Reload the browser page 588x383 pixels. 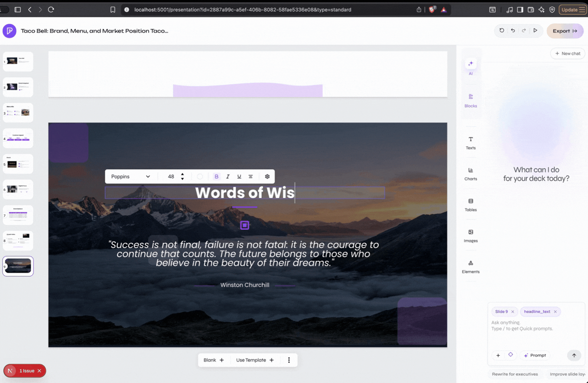[51, 9]
